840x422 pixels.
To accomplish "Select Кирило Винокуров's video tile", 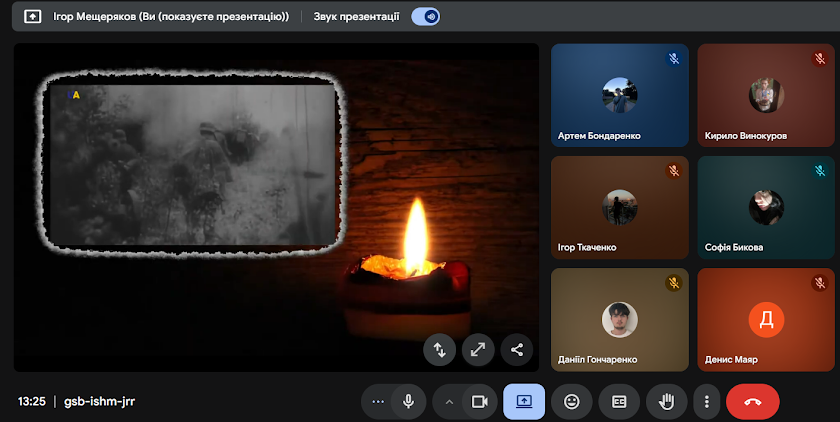I will click(x=766, y=96).
